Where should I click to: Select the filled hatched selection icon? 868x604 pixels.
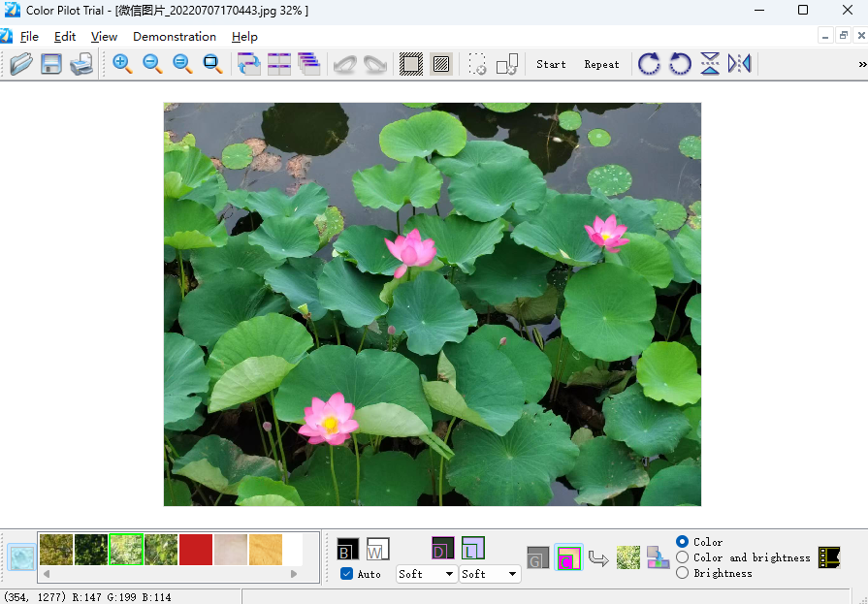[441, 64]
